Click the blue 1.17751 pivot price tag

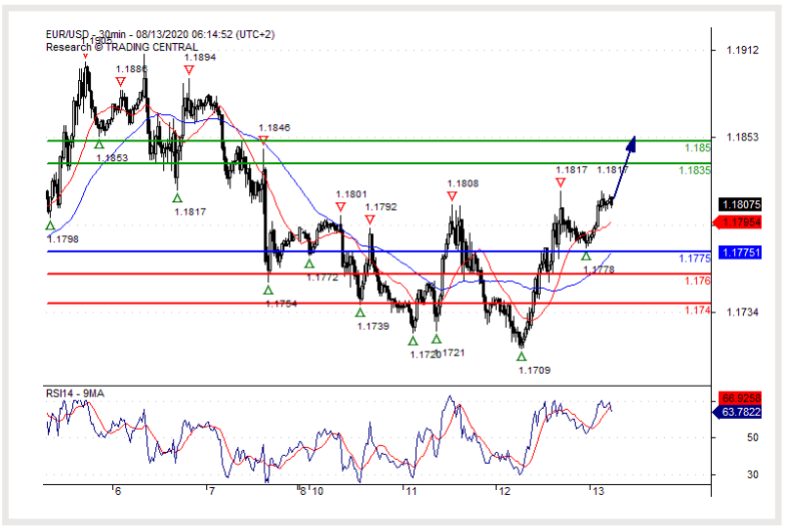740,252
